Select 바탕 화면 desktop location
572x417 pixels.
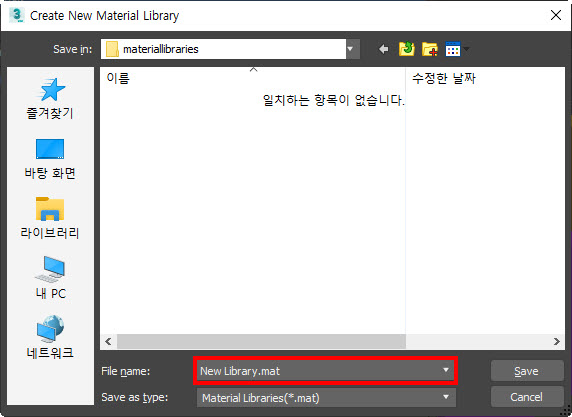(50, 159)
